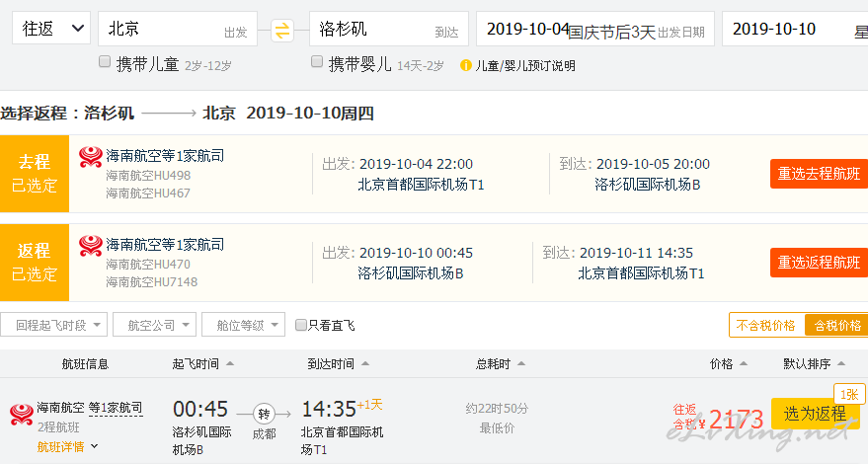This screenshot has height=464, width=868.
Task: Sort by 到达时间 arrow
Action: (x=365, y=363)
